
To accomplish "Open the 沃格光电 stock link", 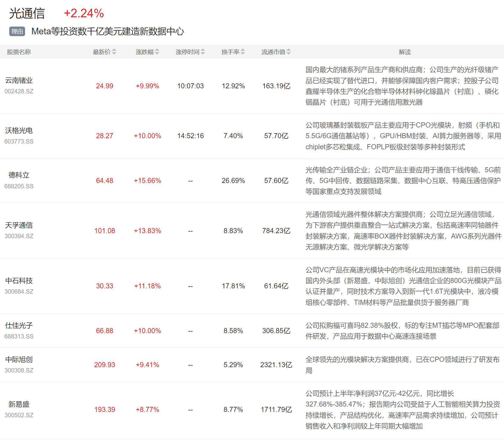I will (19, 130).
